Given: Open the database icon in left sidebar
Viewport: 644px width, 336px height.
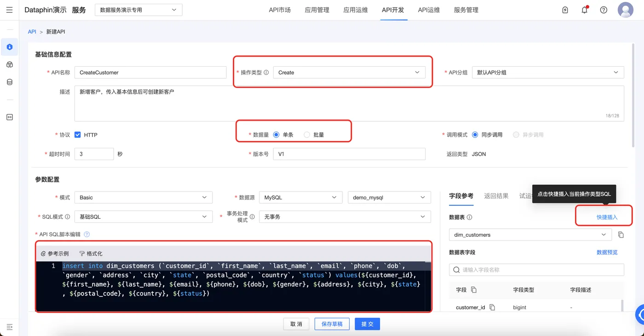Looking at the screenshot, I should [9, 82].
